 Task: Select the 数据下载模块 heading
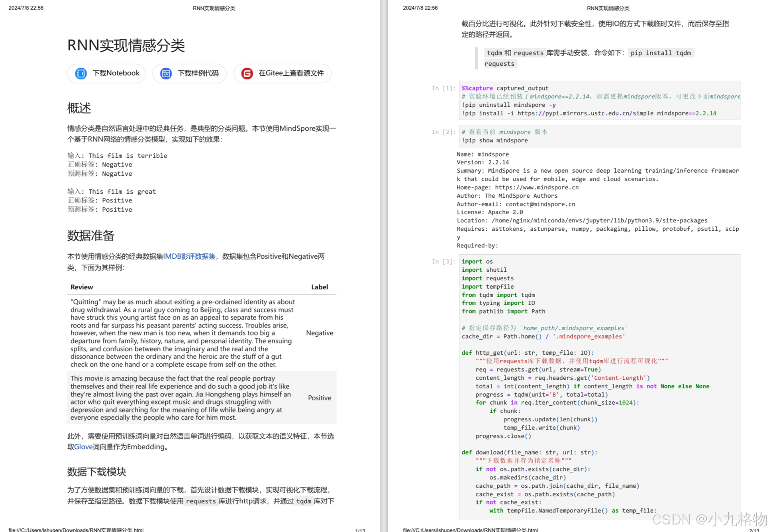click(x=96, y=472)
